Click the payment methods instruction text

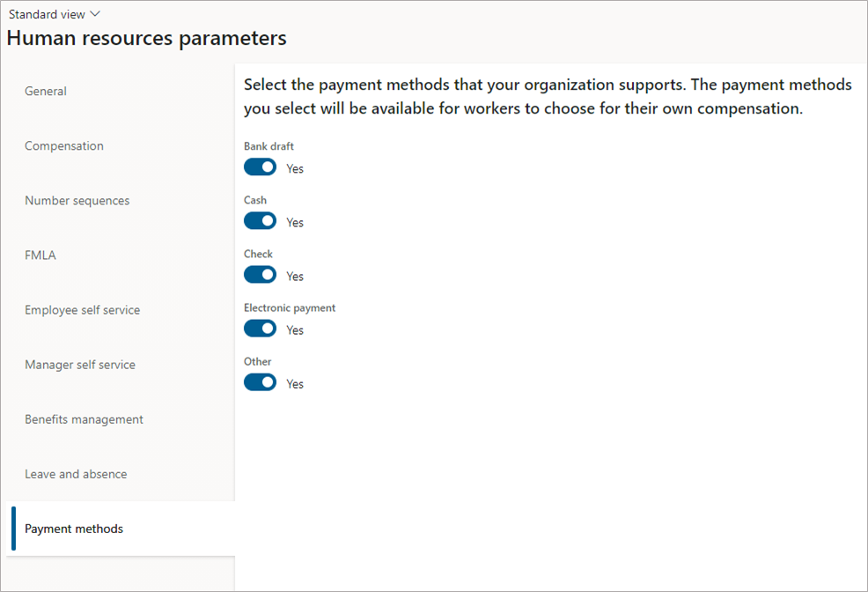pyautogui.click(x=546, y=96)
